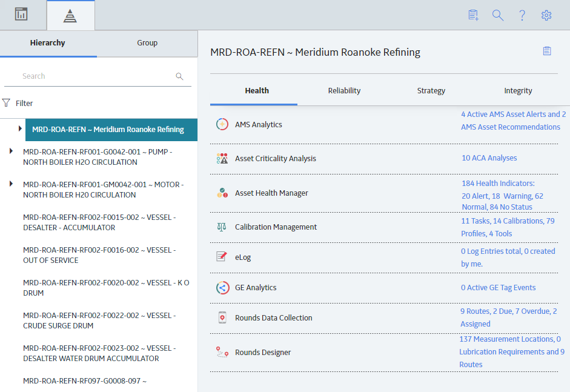Expand the MOTOR - NORTH BOILER H20 CIRCULATION node
Viewport: 570px width, 392px height.
[11, 184]
